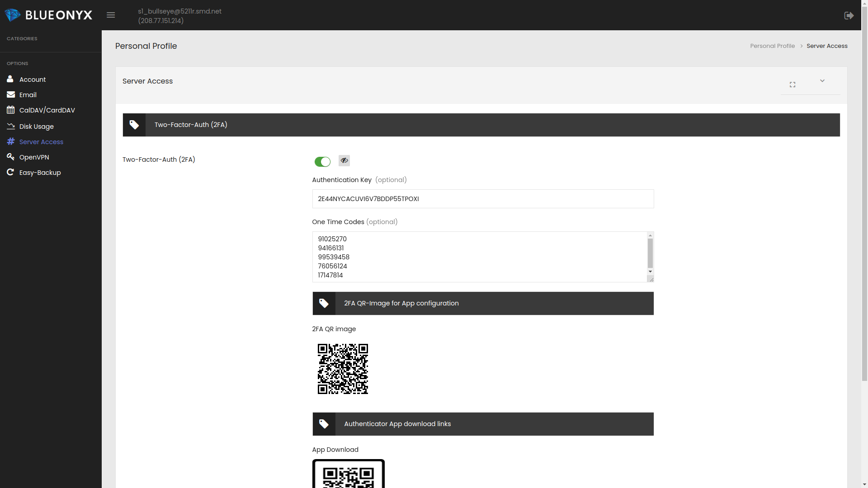Click the 2FA QR image label
Screen dimensions: 868x488
click(x=334, y=329)
